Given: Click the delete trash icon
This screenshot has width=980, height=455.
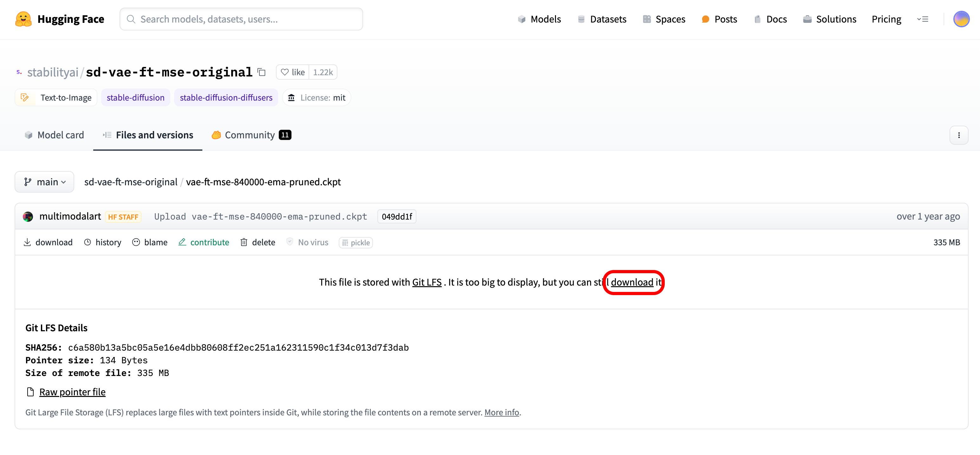Looking at the screenshot, I should point(244,242).
